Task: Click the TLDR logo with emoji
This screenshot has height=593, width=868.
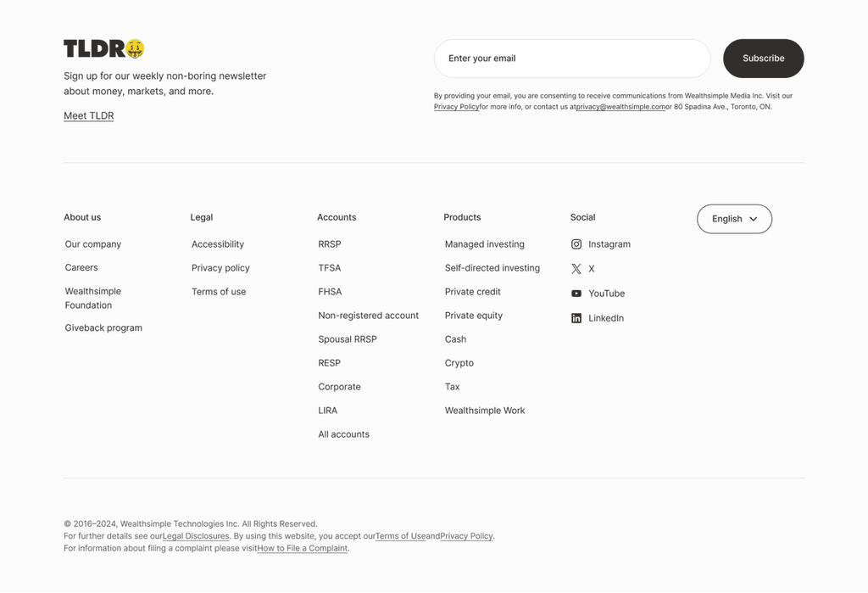Action: (103, 48)
